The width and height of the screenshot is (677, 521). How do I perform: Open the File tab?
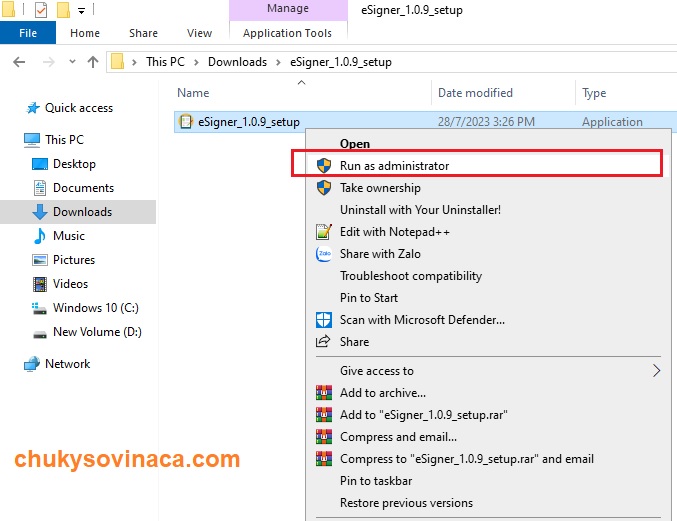pos(28,33)
